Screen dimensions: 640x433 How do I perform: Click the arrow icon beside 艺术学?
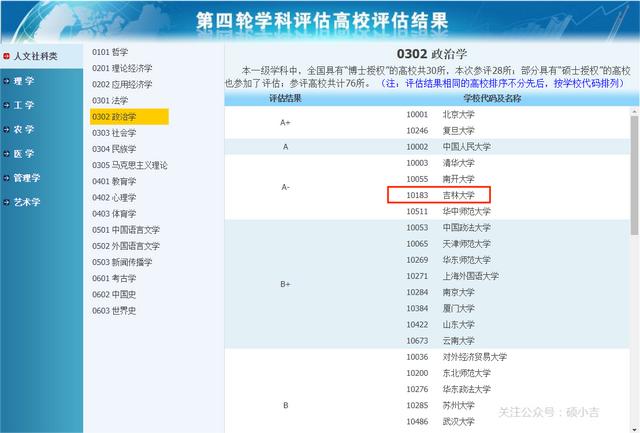[6, 202]
